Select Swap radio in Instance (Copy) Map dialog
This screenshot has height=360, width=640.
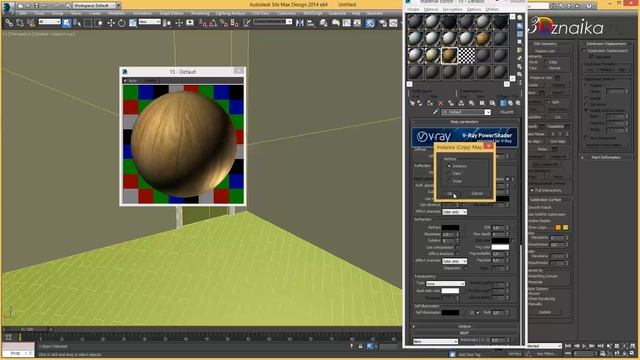449,181
